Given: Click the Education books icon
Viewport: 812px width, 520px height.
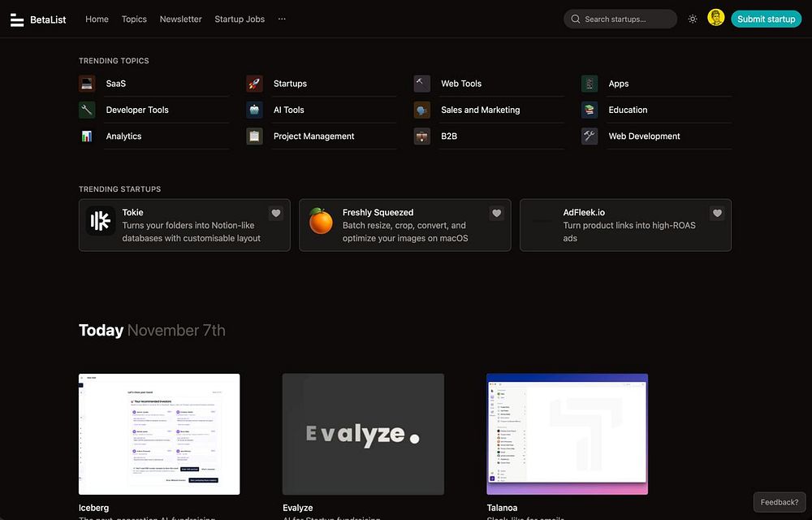Looking at the screenshot, I should [x=590, y=110].
